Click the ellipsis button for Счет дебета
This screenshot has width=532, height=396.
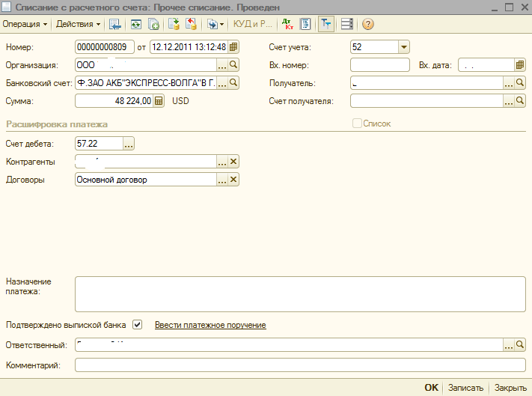click(128, 144)
